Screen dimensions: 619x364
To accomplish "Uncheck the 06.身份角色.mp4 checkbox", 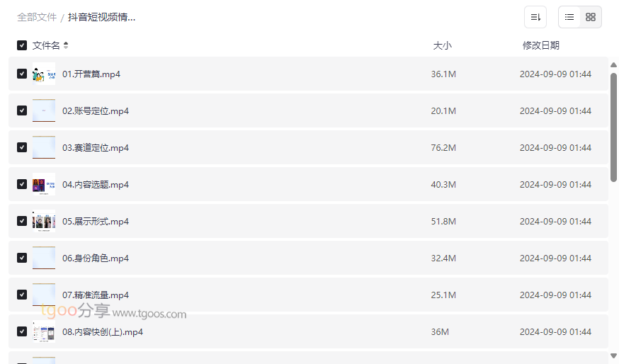I will (22, 258).
